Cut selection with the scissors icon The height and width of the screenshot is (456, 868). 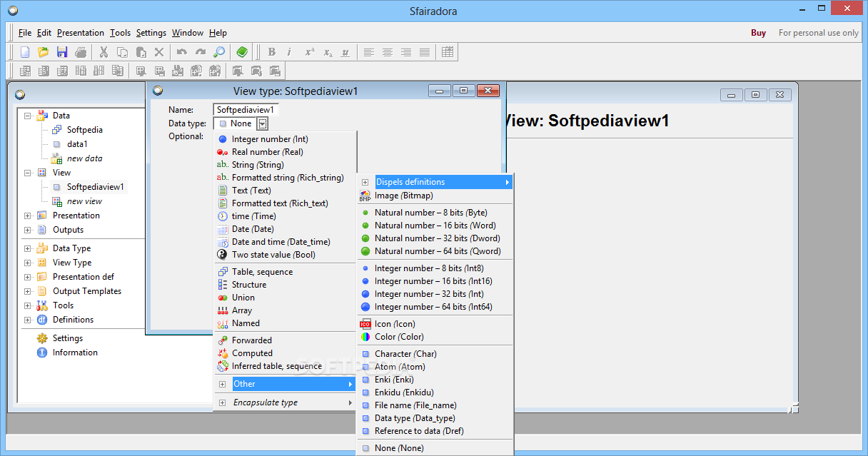pos(104,52)
